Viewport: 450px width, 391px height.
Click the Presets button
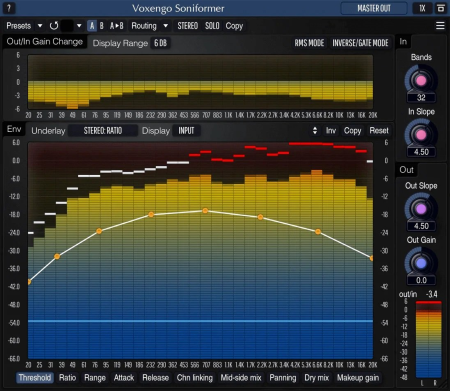(19, 26)
